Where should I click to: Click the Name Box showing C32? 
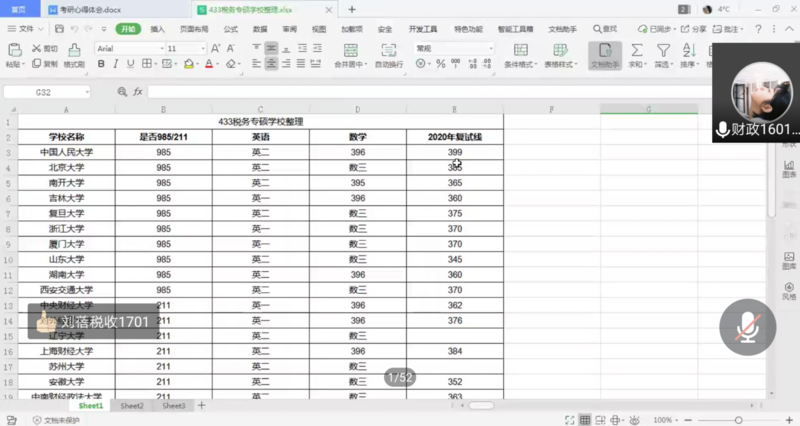click(45, 92)
